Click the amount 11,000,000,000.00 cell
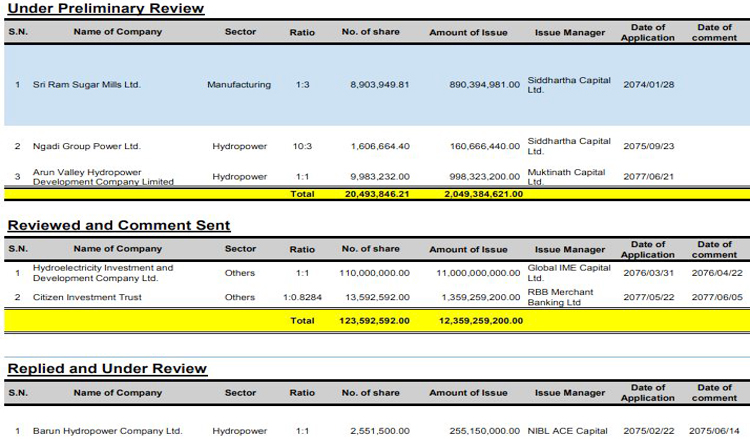 478,273
